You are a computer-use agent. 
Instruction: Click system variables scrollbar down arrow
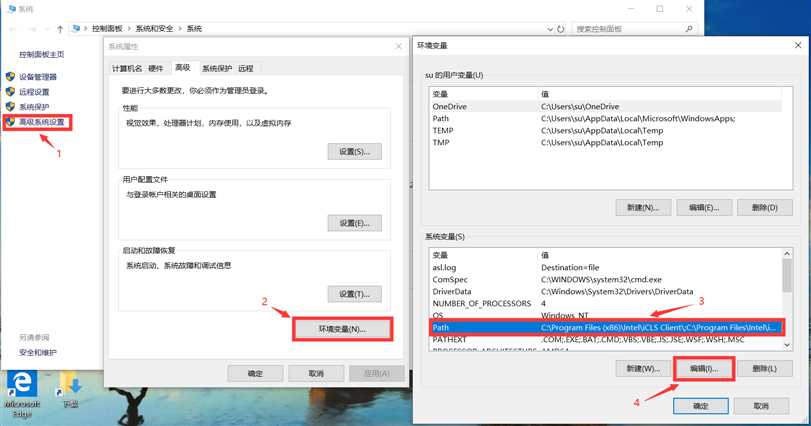pyautogui.click(x=787, y=345)
